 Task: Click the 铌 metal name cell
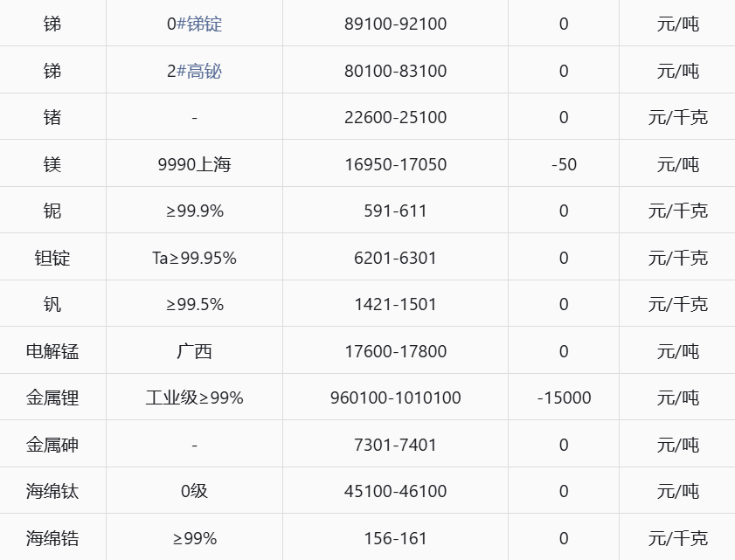pos(52,211)
